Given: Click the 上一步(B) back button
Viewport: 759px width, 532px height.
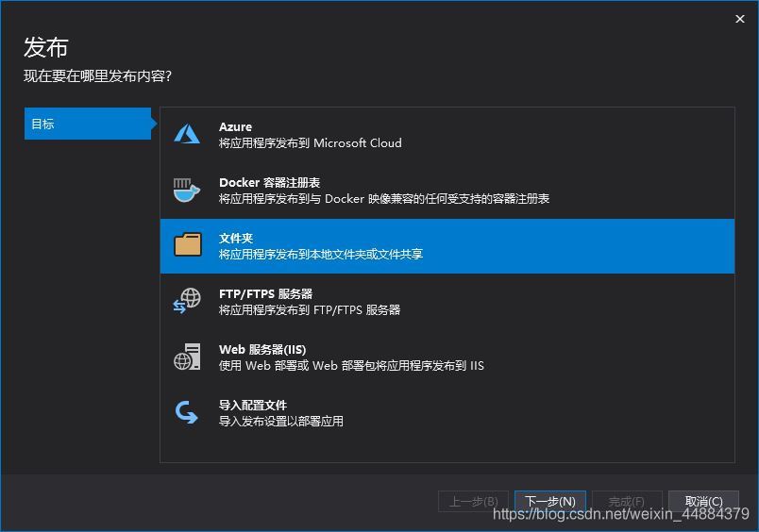Looking at the screenshot, I should [473, 501].
